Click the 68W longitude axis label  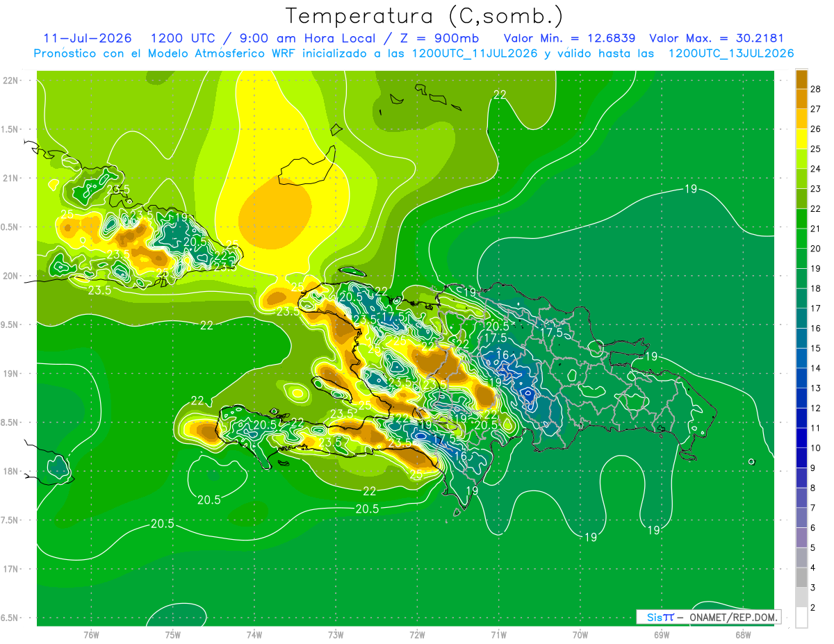pyautogui.click(x=742, y=635)
